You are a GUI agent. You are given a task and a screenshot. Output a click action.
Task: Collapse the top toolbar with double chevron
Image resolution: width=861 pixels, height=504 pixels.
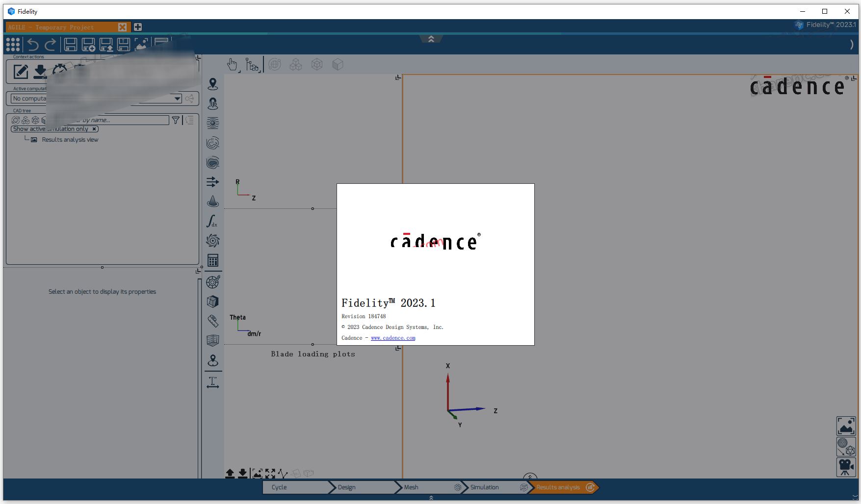[431, 39]
